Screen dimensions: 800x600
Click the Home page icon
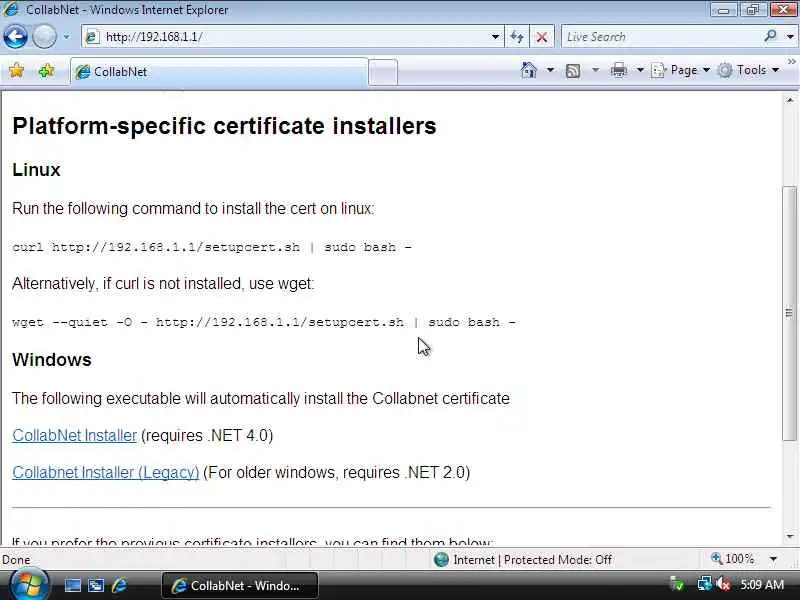click(x=529, y=70)
